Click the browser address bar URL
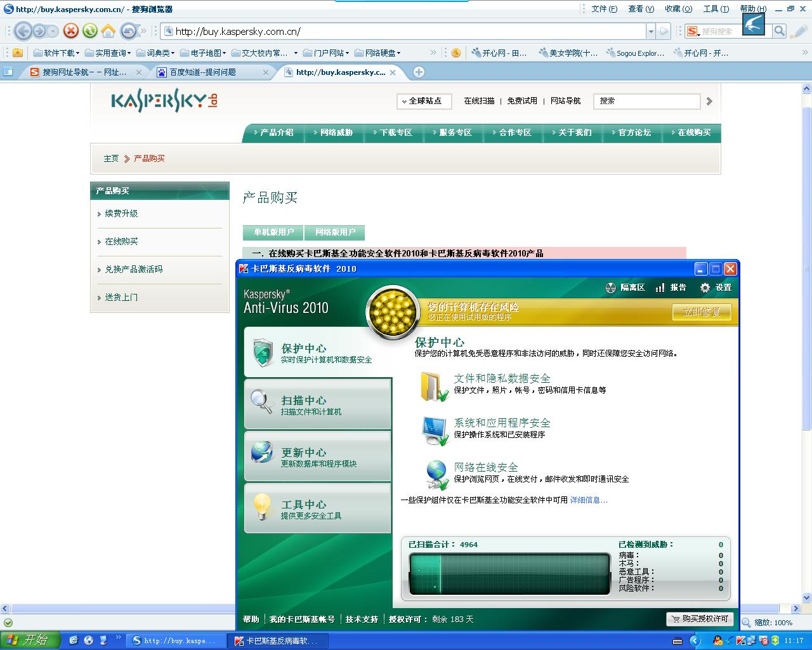The width and height of the screenshot is (812, 650). coord(403,31)
